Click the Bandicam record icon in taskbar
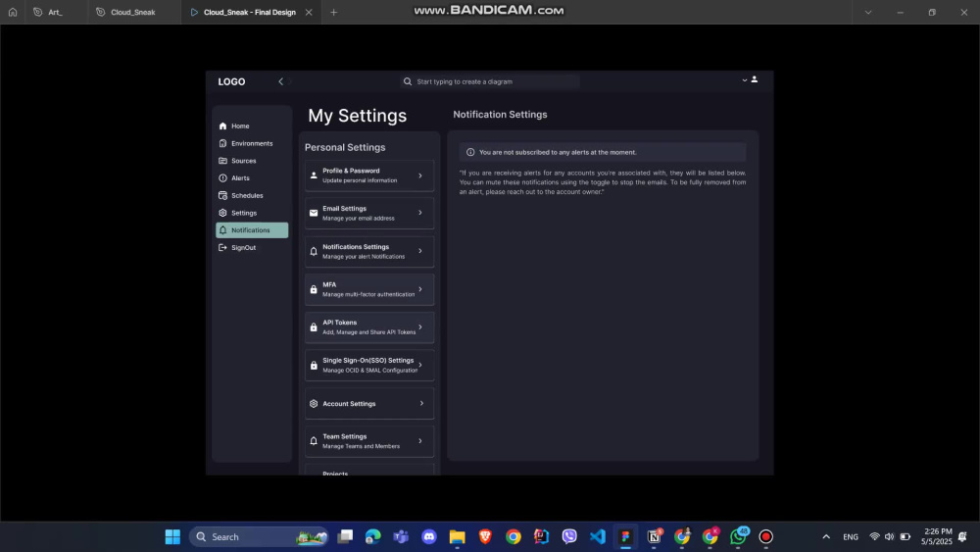The width and height of the screenshot is (980, 552). (x=766, y=536)
